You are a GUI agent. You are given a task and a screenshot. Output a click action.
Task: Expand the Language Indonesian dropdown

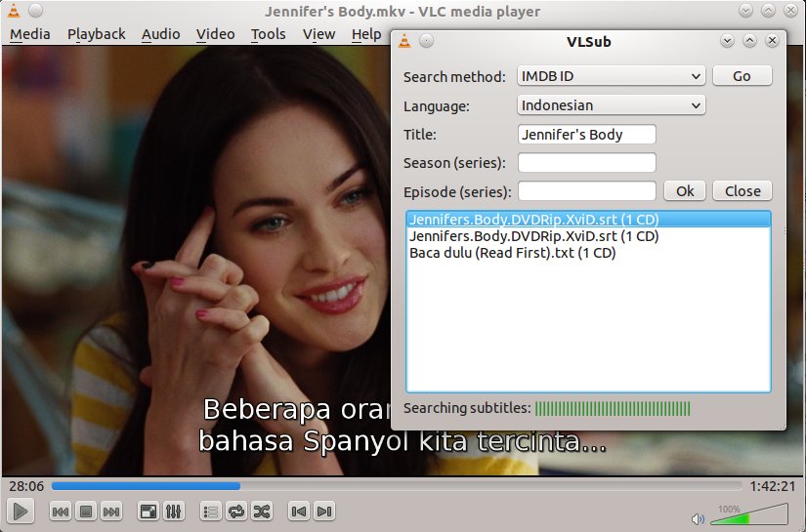point(612,105)
